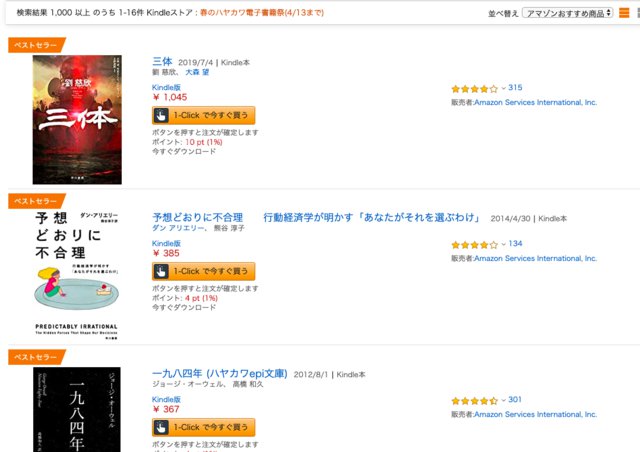Click the star rating for 三体
The width and height of the screenshot is (640, 452).
coord(474,88)
